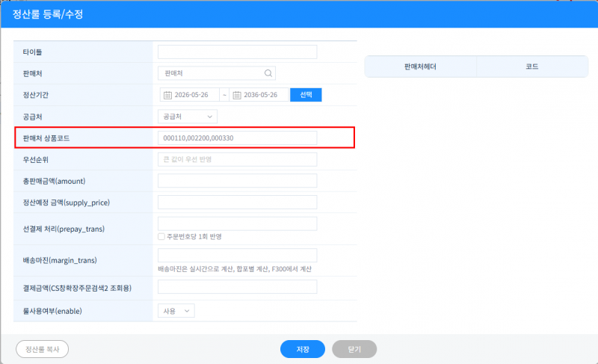The height and width of the screenshot is (364, 598).
Task: Click the 저장 button
Action: pos(303,349)
